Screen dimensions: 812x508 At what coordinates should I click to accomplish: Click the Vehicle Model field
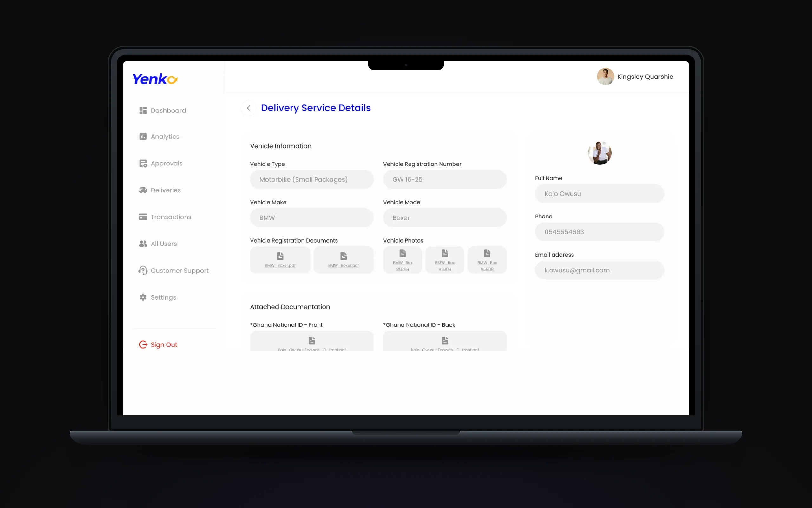tap(445, 218)
